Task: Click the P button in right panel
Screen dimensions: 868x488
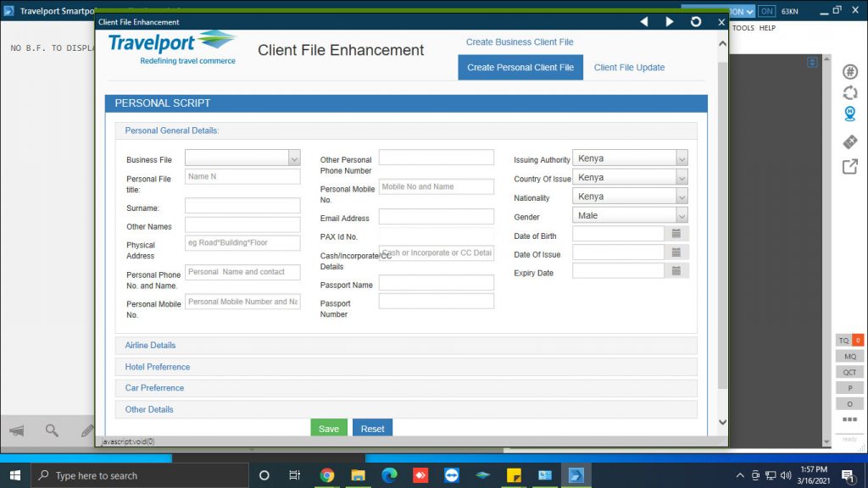Action: (x=849, y=388)
